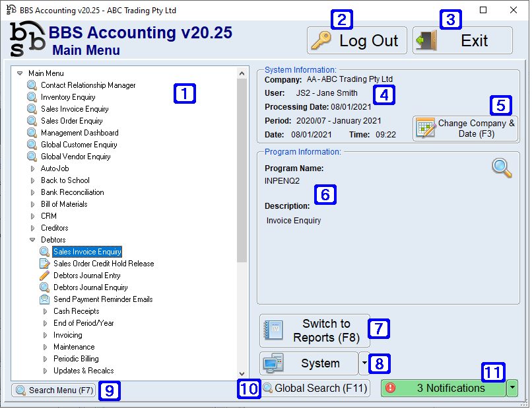Open the System button dropdown arrow

tap(364, 363)
